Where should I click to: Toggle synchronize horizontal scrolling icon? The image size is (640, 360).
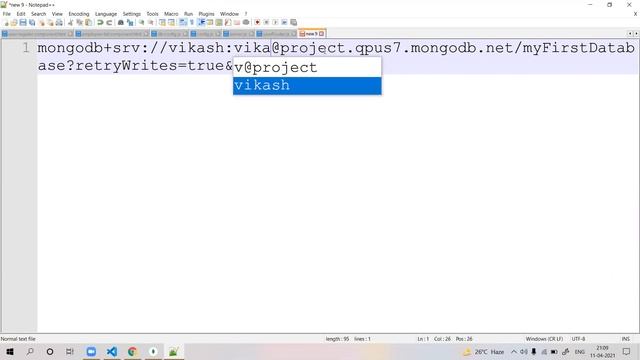click(171, 22)
